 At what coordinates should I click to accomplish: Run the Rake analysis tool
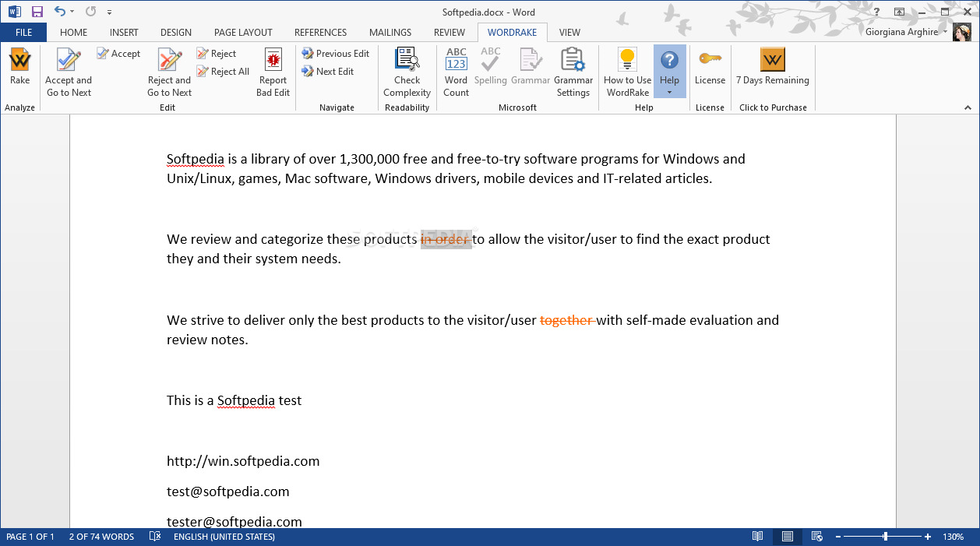pyautogui.click(x=19, y=68)
